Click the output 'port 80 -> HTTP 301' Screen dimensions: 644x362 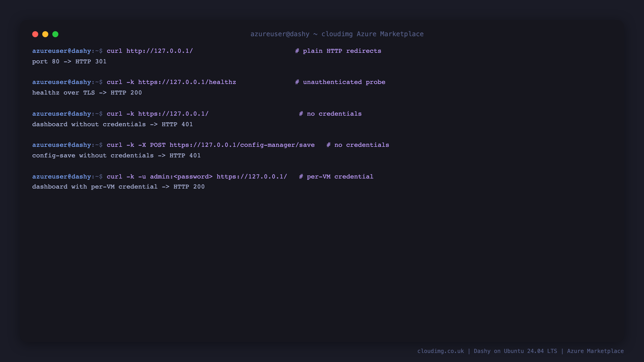coord(69,61)
